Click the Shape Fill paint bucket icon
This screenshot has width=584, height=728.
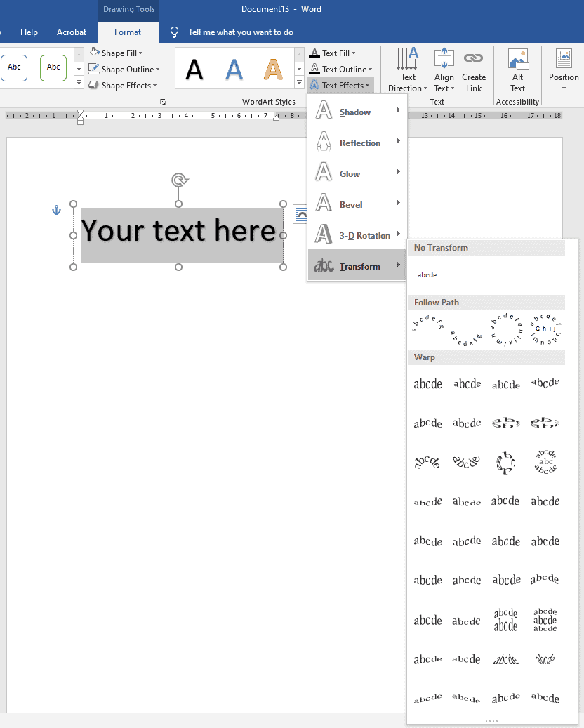point(95,52)
